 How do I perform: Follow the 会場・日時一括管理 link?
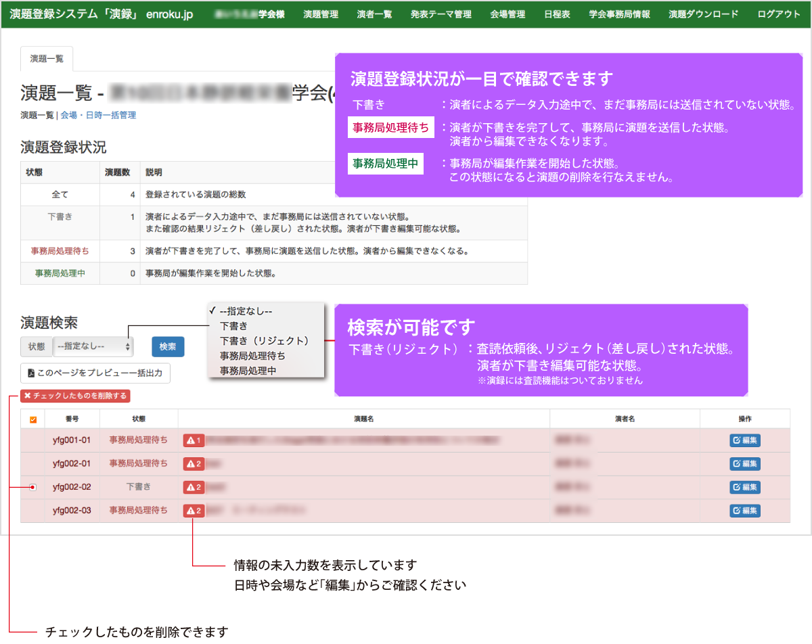[x=98, y=115]
